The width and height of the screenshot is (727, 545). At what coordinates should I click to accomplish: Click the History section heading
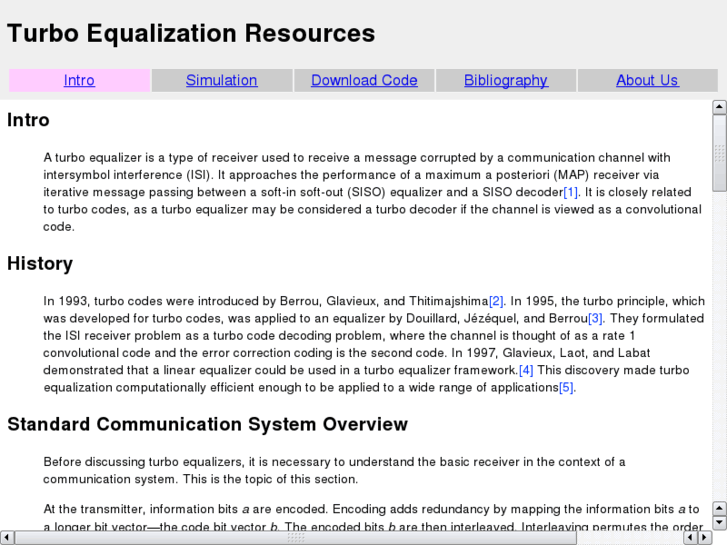40,264
